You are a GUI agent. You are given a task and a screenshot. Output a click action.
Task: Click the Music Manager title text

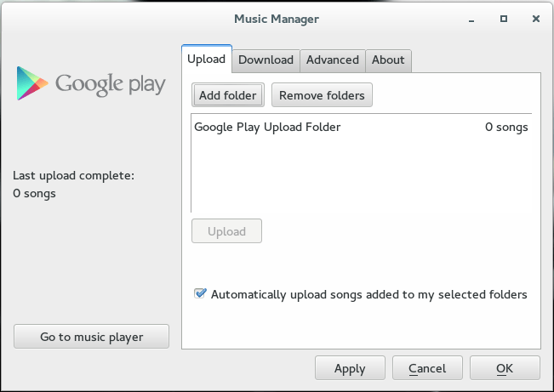coord(277,19)
